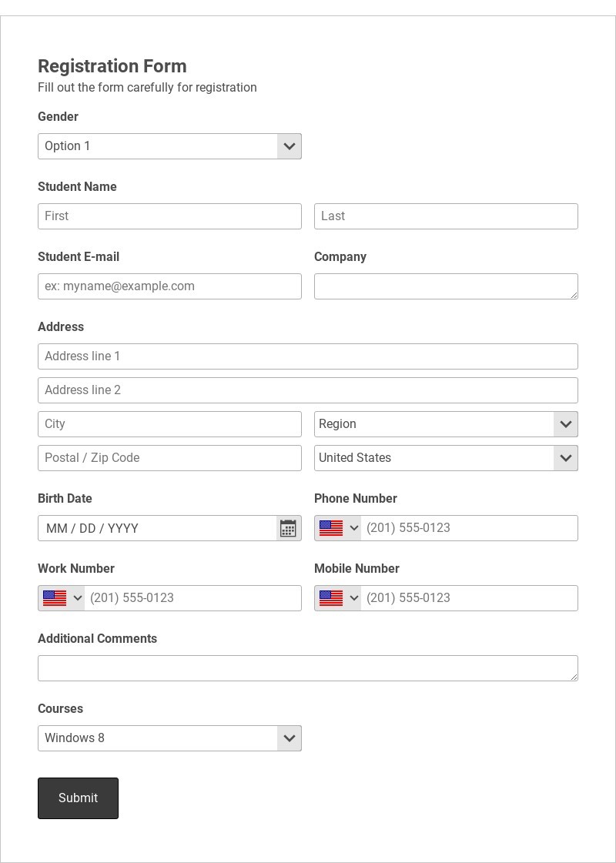Click the Birth Date label
Image resolution: width=616 pixels, height=863 pixels.
click(x=65, y=499)
